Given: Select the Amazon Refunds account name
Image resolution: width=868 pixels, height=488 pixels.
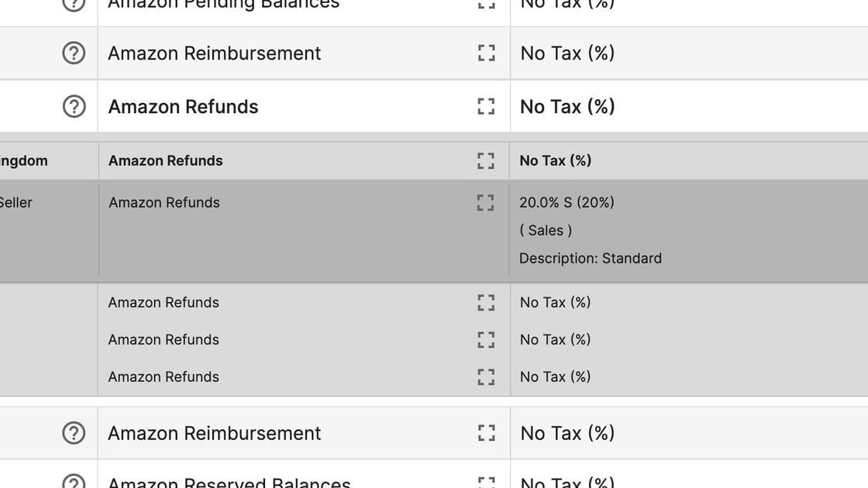Looking at the screenshot, I should point(183,106).
